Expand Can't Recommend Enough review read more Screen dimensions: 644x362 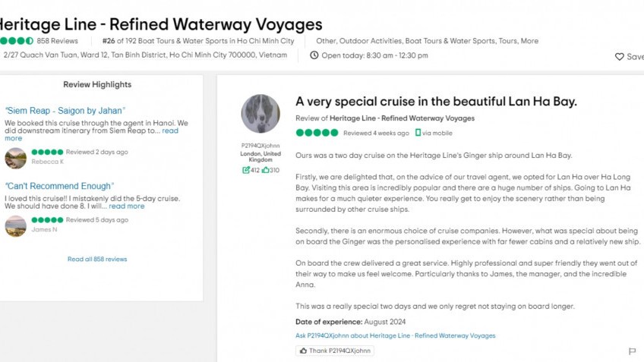126,206
